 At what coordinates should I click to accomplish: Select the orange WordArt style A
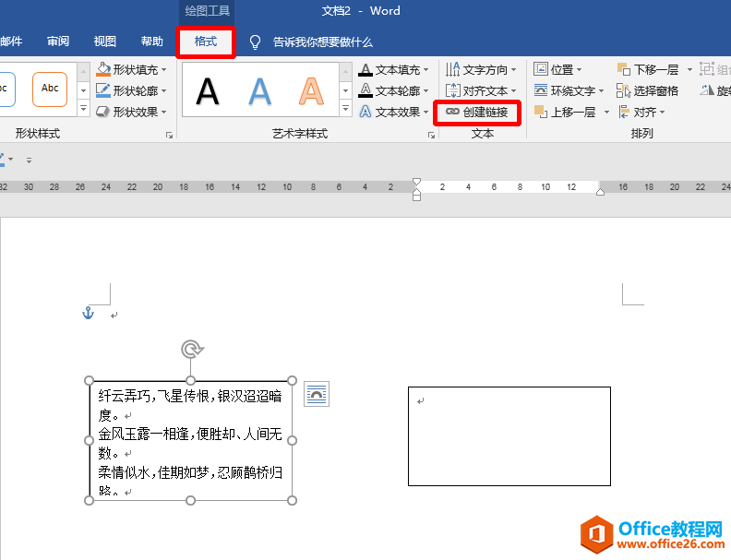312,90
